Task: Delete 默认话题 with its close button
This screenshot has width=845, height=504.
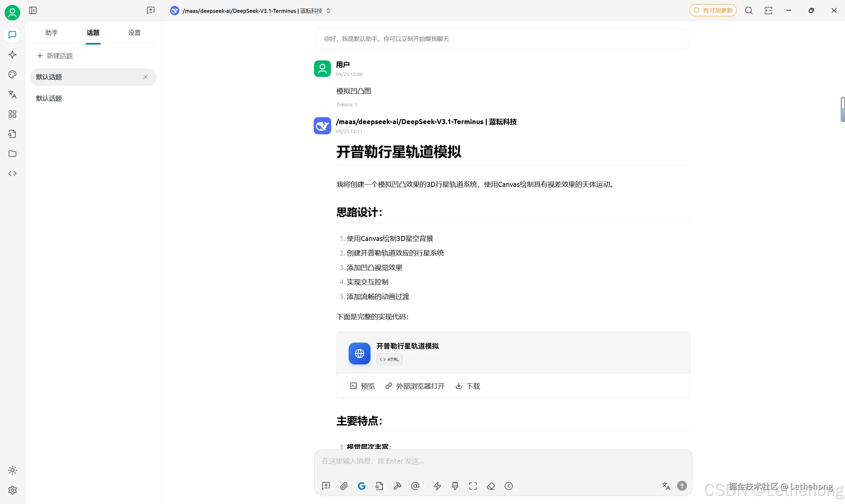Action: pyautogui.click(x=145, y=77)
